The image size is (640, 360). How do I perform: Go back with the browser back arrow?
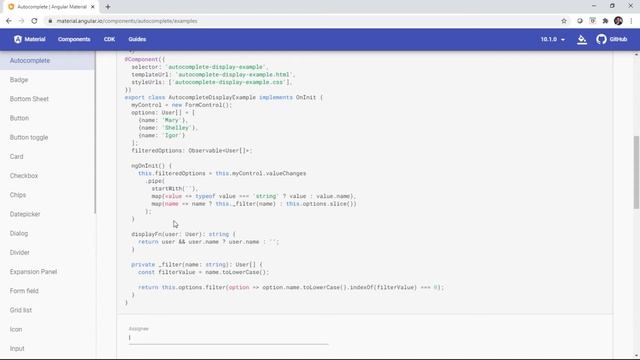[9, 21]
